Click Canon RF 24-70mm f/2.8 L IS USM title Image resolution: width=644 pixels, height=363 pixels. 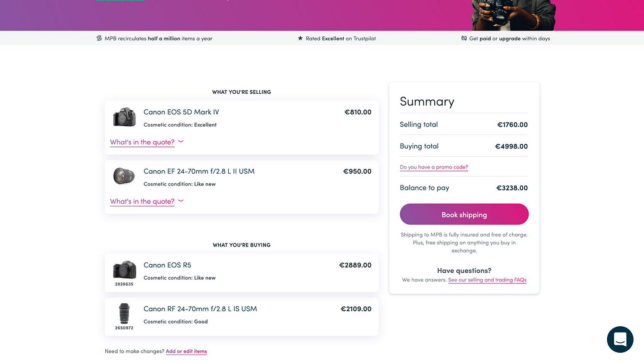pos(200,309)
